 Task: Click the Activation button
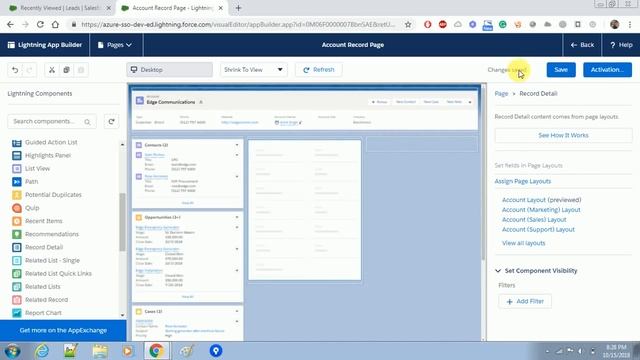coord(607,70)
